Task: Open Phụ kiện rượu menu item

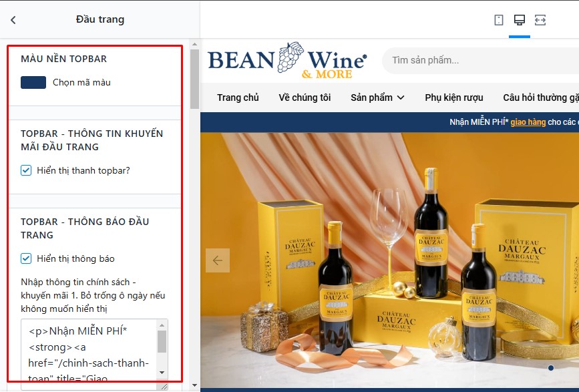Action: pos(454,97)
